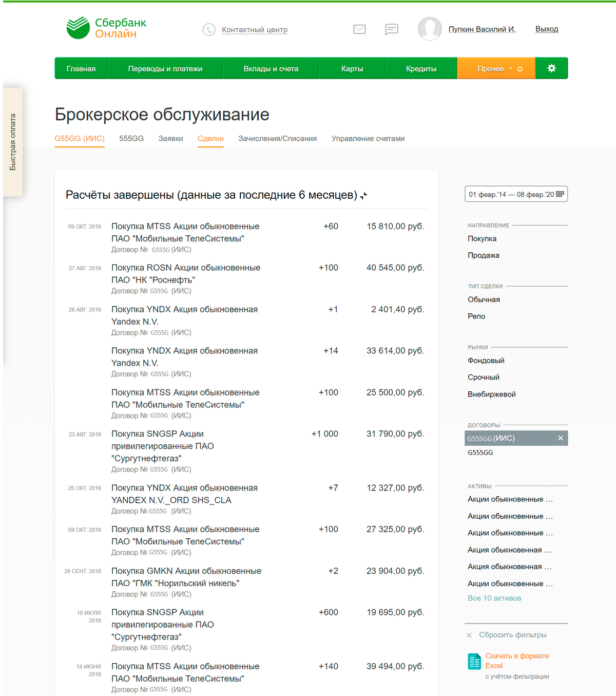Click the Excel download file icon
The height and width of the screenshot is (696, 616).
point(474,661)
